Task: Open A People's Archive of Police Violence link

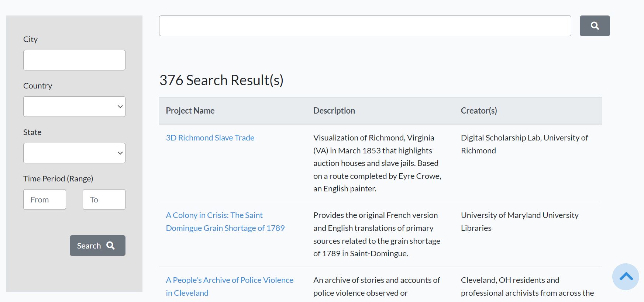Action: pos(229,286)
